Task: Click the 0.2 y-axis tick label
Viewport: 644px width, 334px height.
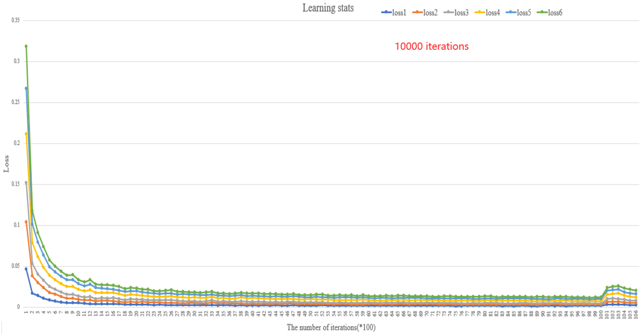Action: pyautogui.click(x=16, y=143)
